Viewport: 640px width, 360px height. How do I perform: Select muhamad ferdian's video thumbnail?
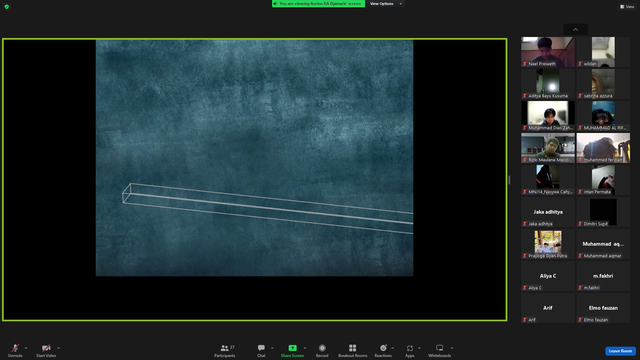pyautogui.click(x=603, y=148)
